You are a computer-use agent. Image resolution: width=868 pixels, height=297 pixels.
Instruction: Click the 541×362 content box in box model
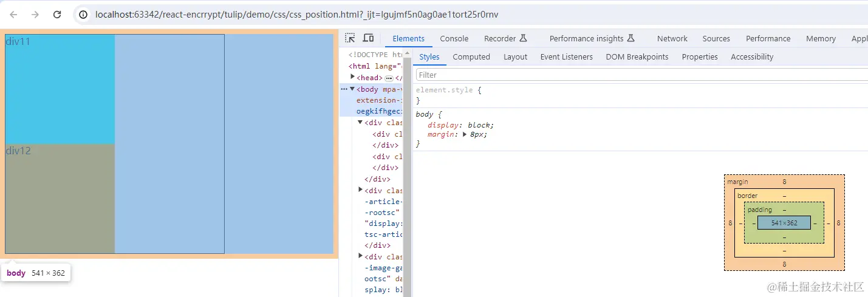784,223
